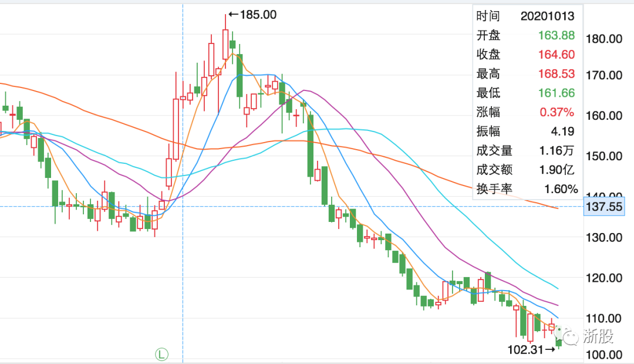The width and height of the screenshot is (634, 364).
Task: Select the 开盘 value 163.88
Action: [557, 35]
